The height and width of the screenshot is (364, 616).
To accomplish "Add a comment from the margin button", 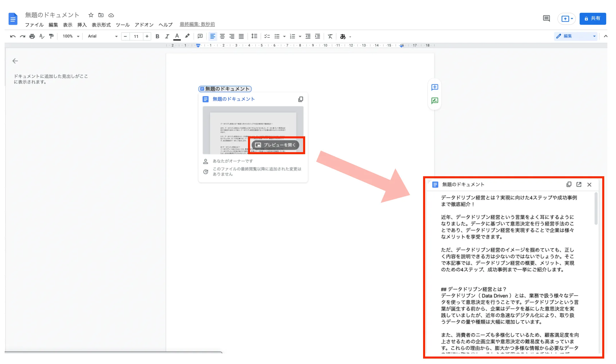I will [435, 87].
